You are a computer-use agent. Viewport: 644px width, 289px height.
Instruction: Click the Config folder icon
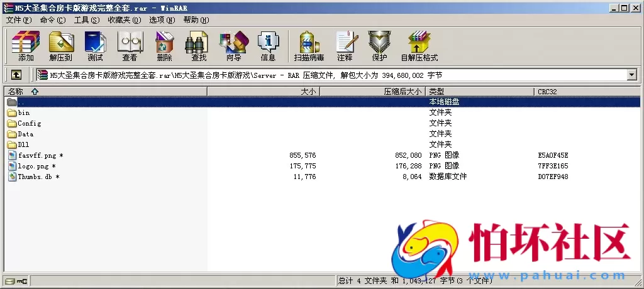pos(12,123)
